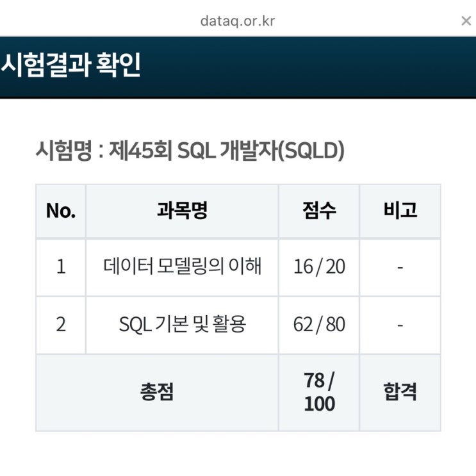Click the 과목명 column header

point(182,211)
